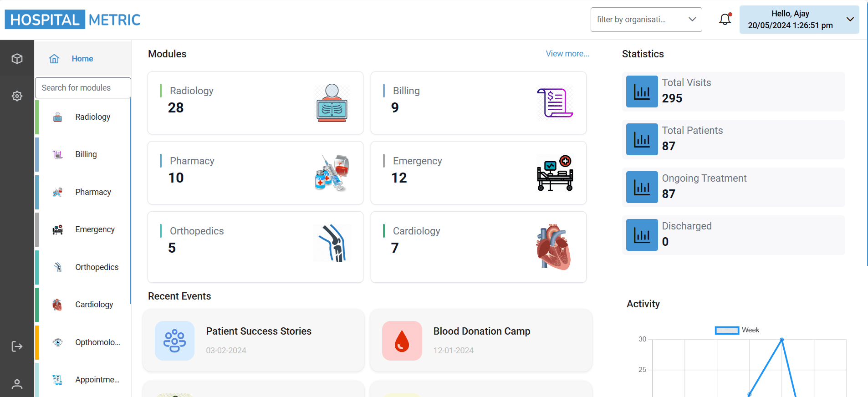868x397 pixels.
Task: Open the settings gear in left rail
Action: click(17, 96)
